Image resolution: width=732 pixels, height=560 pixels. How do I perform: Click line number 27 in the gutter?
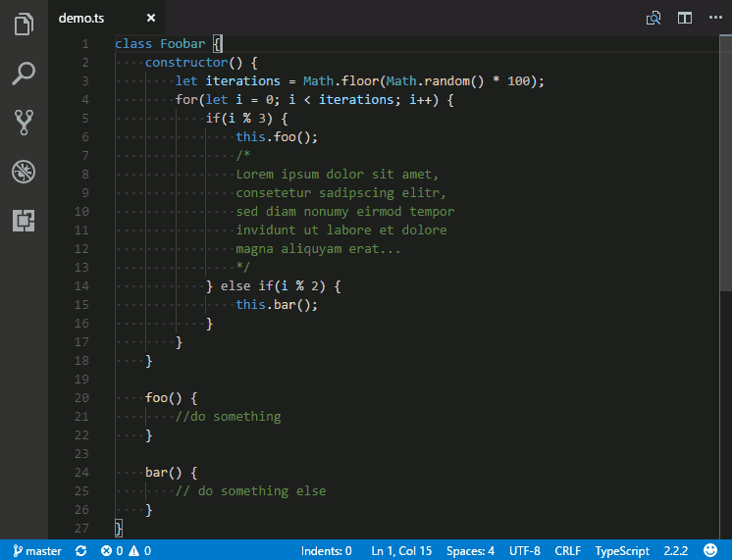[81, 529]
